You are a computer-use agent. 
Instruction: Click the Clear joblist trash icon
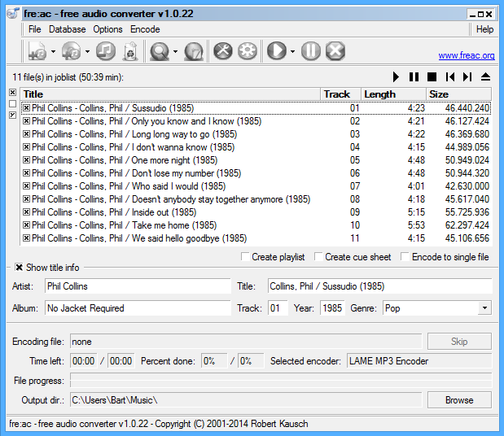[x=129, y=51]
